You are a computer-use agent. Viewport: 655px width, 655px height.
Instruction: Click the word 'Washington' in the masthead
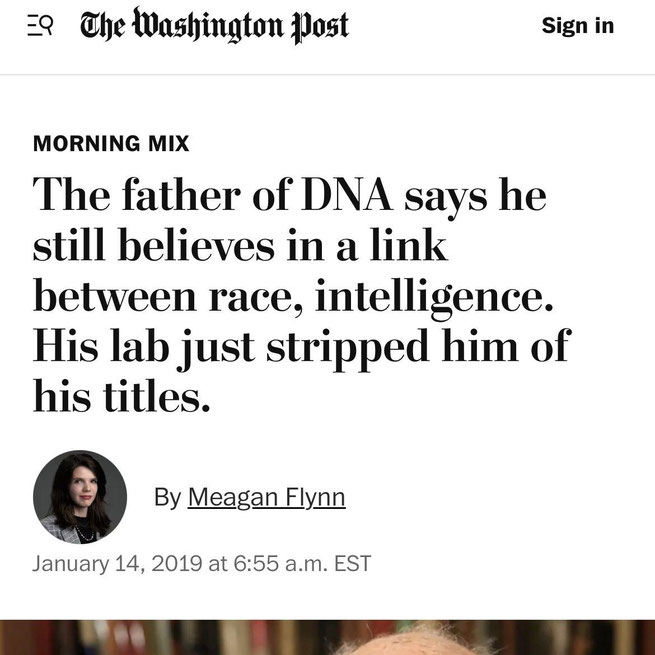[x=206, y=26]
